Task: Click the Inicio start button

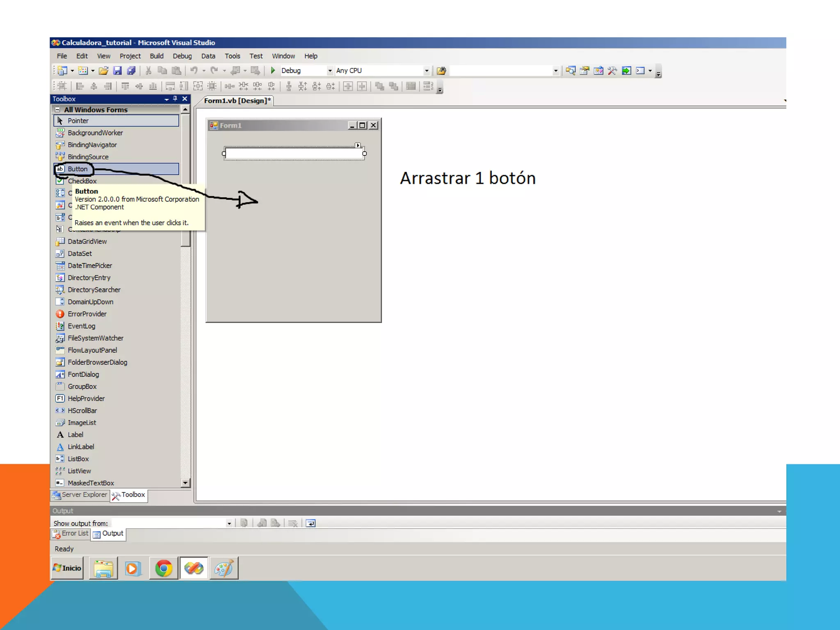Action: [x=67, y=568]
